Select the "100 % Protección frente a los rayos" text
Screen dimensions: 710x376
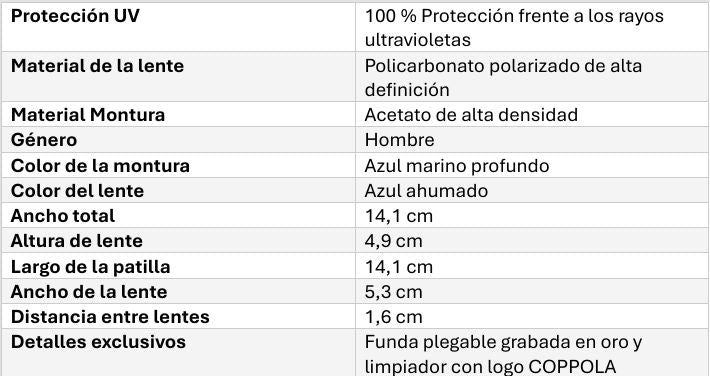coord(514,16)
